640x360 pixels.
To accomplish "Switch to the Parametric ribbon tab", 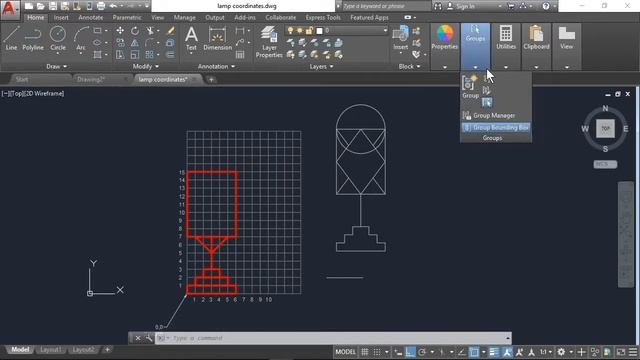I will [127, 18].
